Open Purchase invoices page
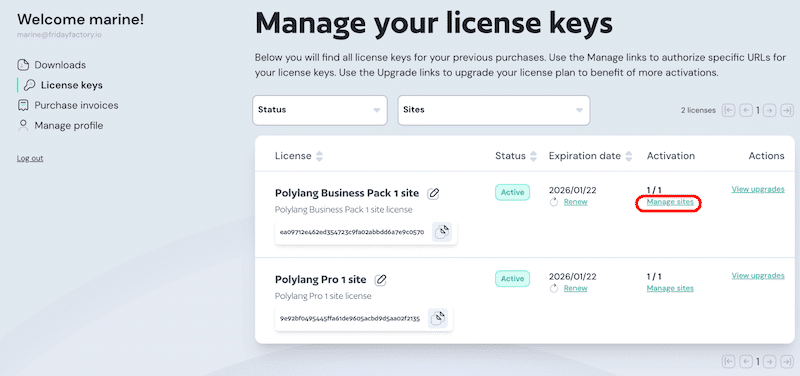 pos(76,105)
